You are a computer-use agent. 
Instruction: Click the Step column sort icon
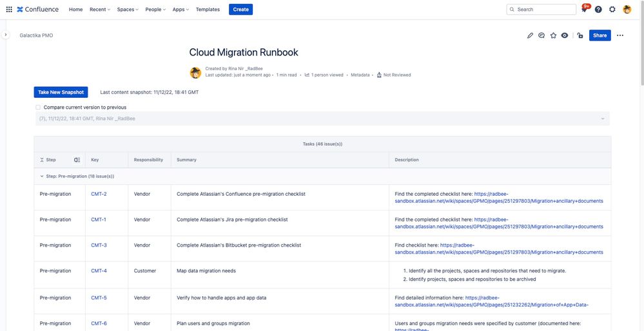point(42,160)
